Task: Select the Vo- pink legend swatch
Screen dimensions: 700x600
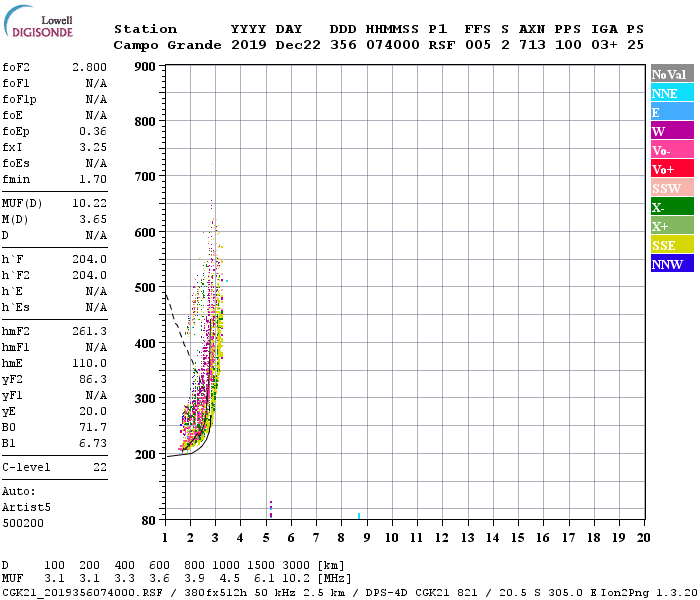Action: coord(672,150)
